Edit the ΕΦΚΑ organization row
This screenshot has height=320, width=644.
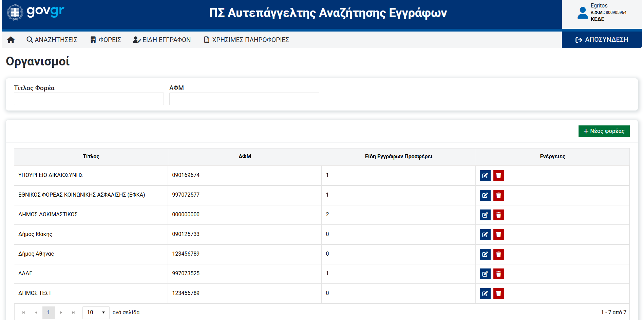(485, 195)
